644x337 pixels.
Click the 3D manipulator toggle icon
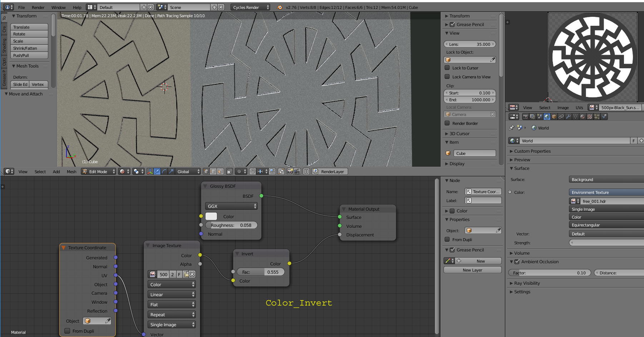(x=150, y=172)
